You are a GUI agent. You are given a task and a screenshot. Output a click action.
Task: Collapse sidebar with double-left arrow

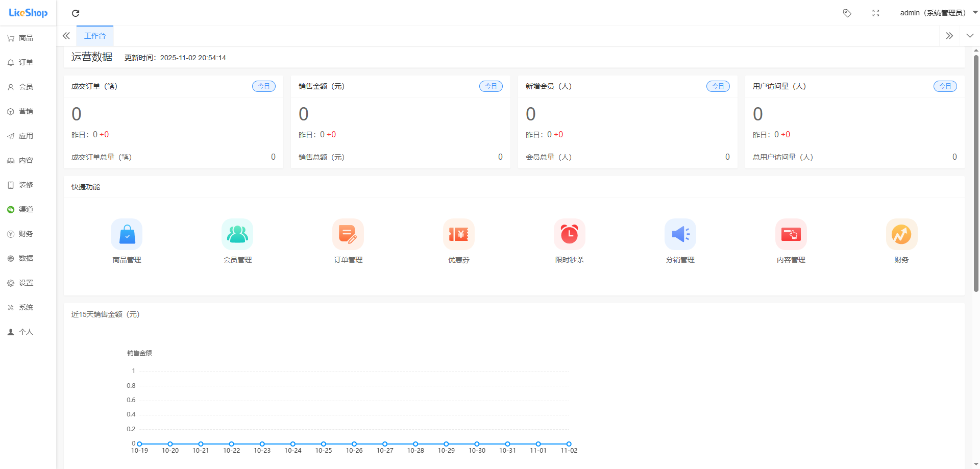click(x=66, y=36)
